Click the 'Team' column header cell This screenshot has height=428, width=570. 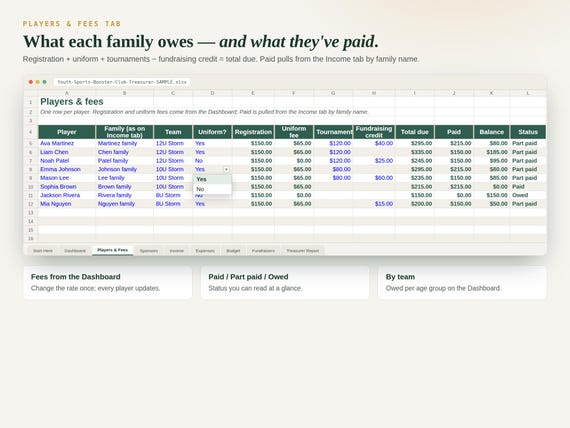pos(173,132)
